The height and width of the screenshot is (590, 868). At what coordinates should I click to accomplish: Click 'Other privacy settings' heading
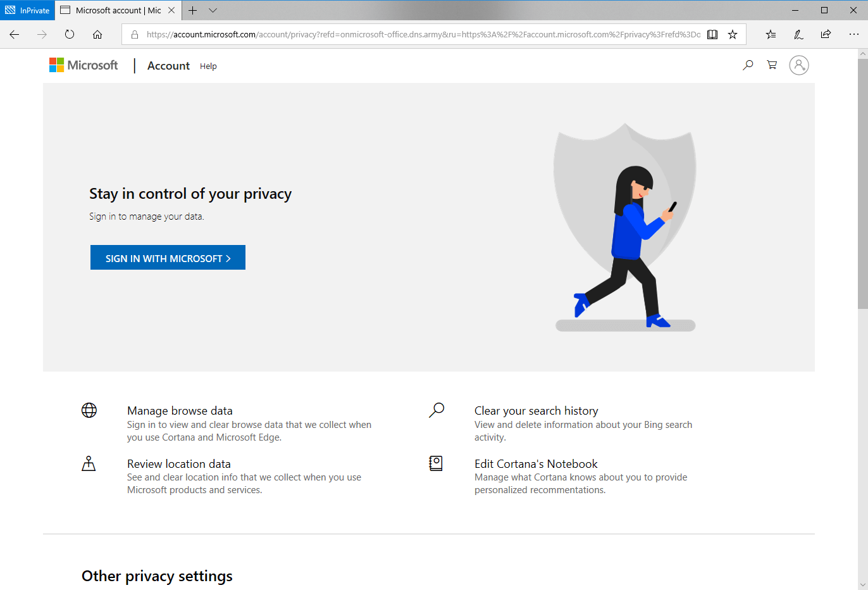click(157, 576)
